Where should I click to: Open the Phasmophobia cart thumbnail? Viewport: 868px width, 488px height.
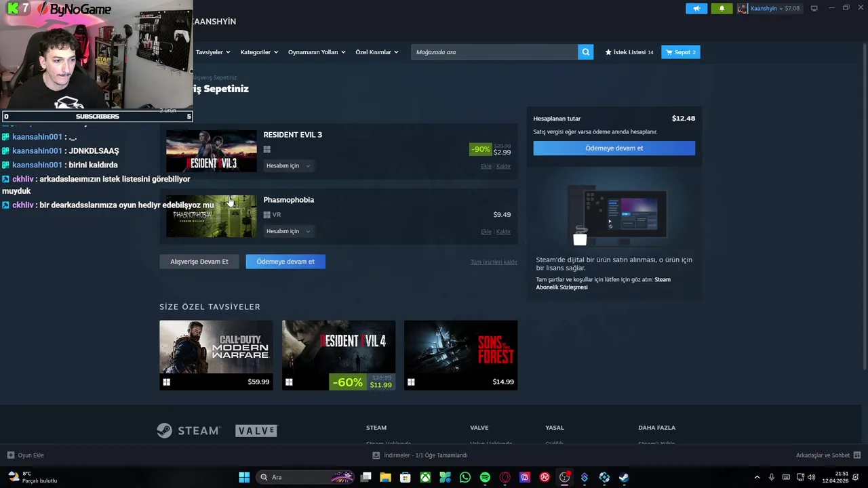pyautogui.click(x=212, y=216)
